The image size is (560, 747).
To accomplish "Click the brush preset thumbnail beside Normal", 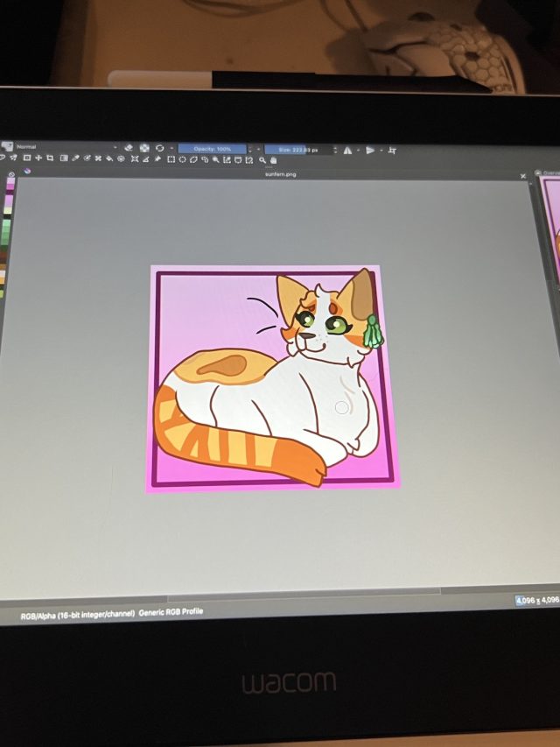I will click(x=7, y=147).
